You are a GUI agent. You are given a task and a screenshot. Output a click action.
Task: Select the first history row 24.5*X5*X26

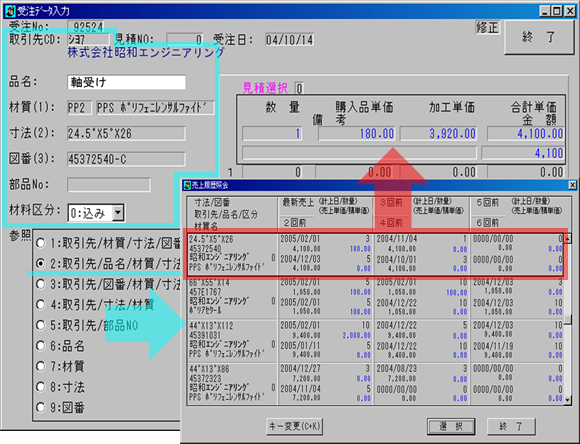[375, 253]
